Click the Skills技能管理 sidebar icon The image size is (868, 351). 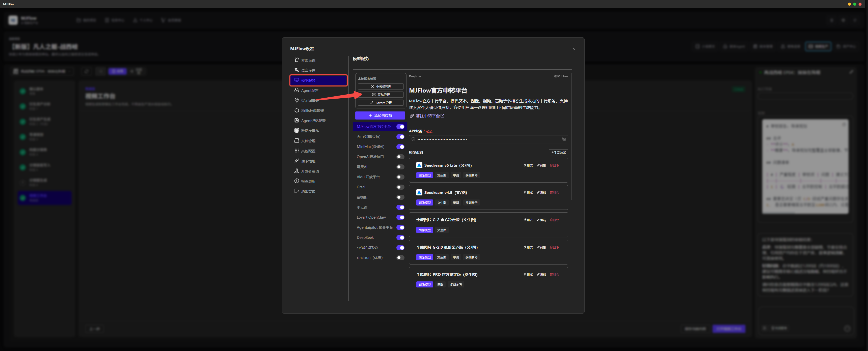[296, 110]
